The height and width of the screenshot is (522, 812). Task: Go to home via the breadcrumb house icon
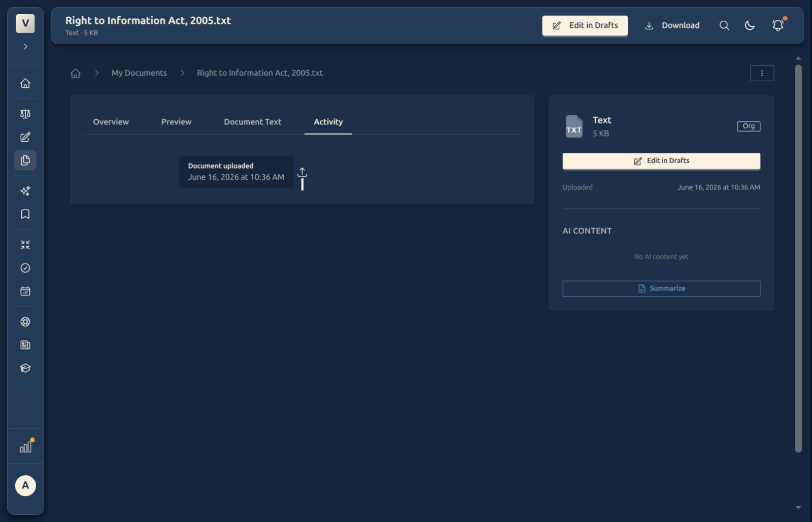tap(76, 73)
